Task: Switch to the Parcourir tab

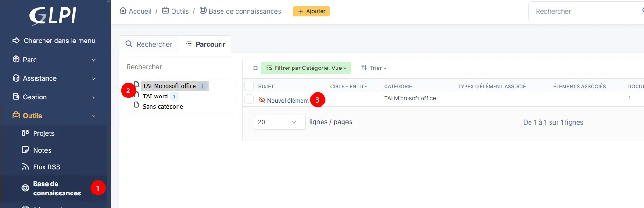Action: pos(205,44)
